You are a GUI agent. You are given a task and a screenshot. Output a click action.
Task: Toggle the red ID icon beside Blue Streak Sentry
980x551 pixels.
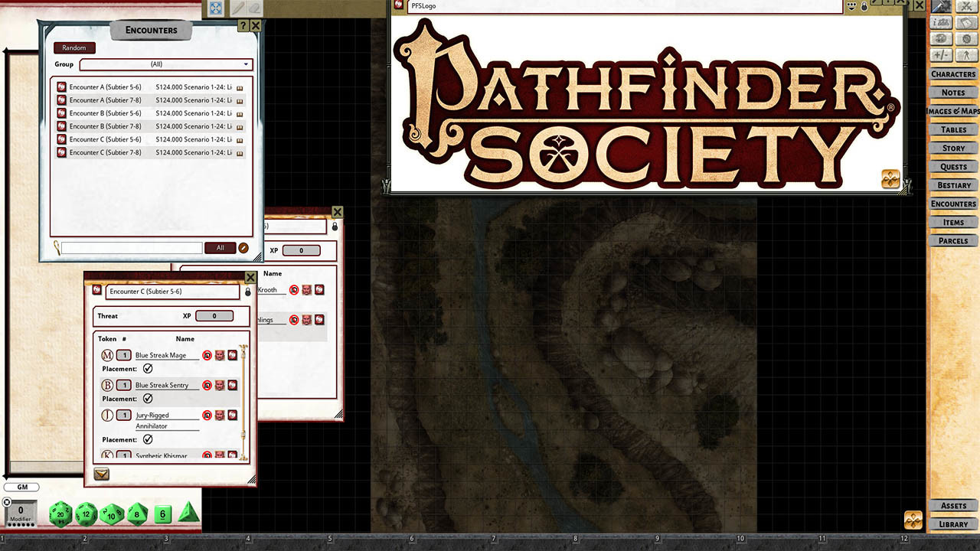tap(206, 385)
